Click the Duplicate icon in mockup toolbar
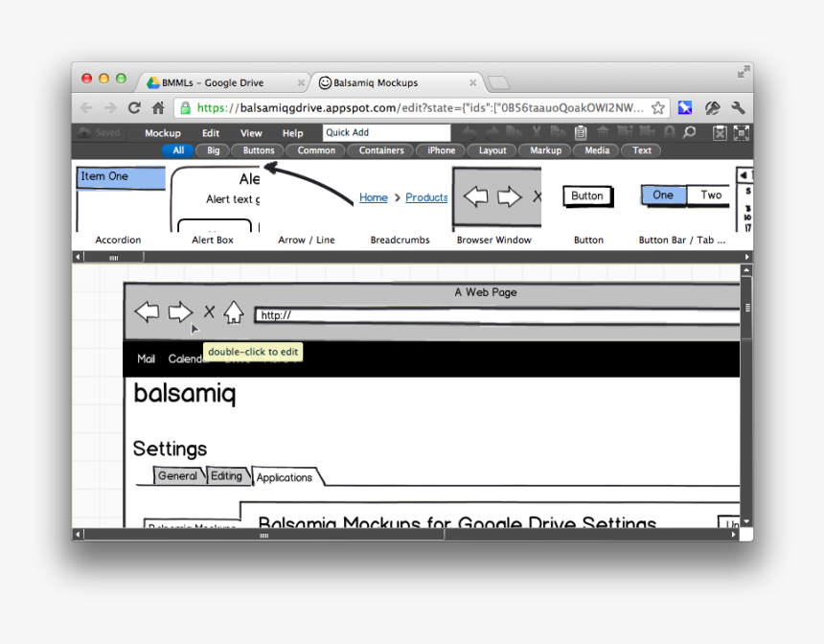Screen dimensions: 824x644 514,132
